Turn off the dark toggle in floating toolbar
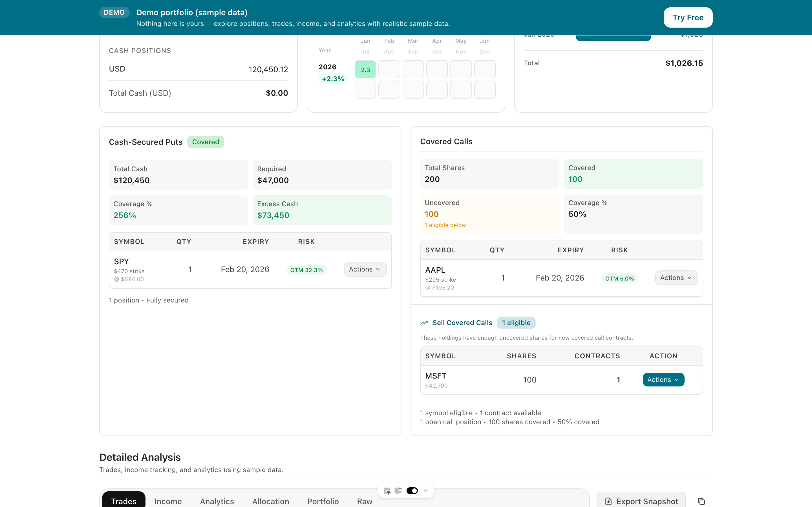Image resolution: width=812 pixels, height=507 pixels. 412,490
